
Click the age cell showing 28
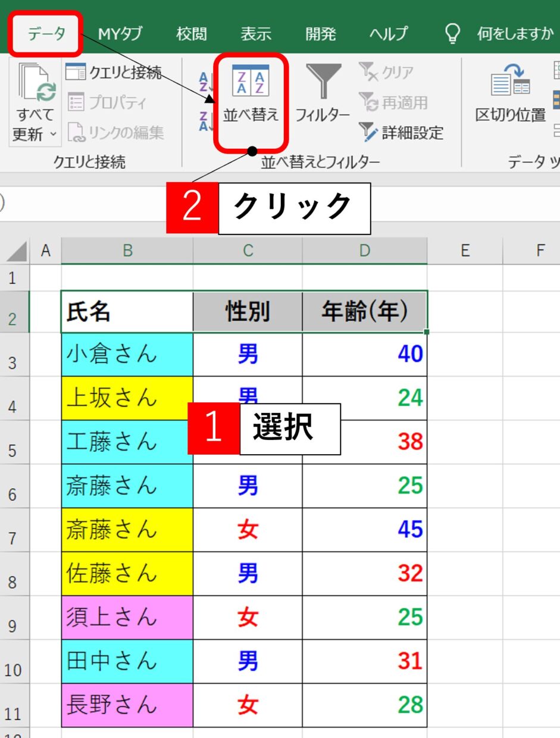coord(365,705)
